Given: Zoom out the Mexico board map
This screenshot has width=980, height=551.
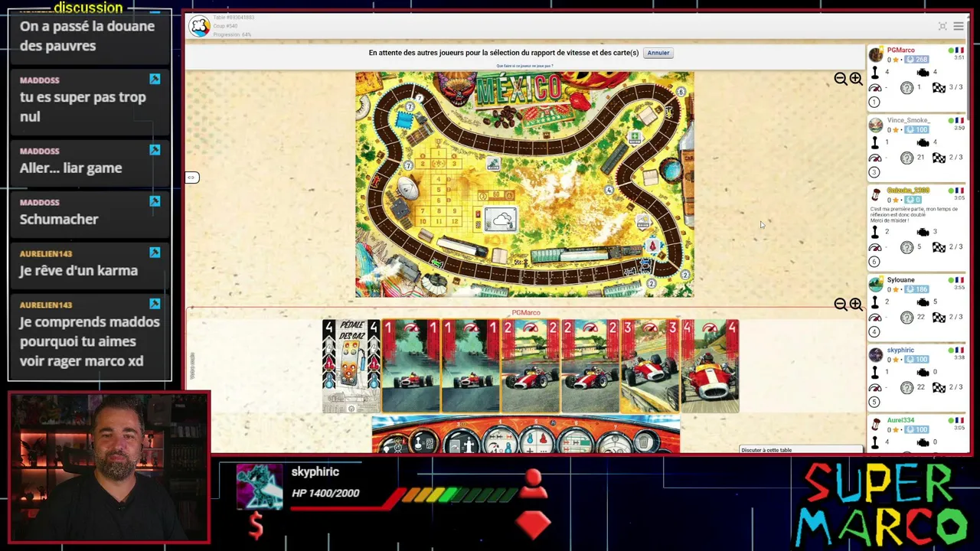Looking at the screenshot, I should click(841, 79).
